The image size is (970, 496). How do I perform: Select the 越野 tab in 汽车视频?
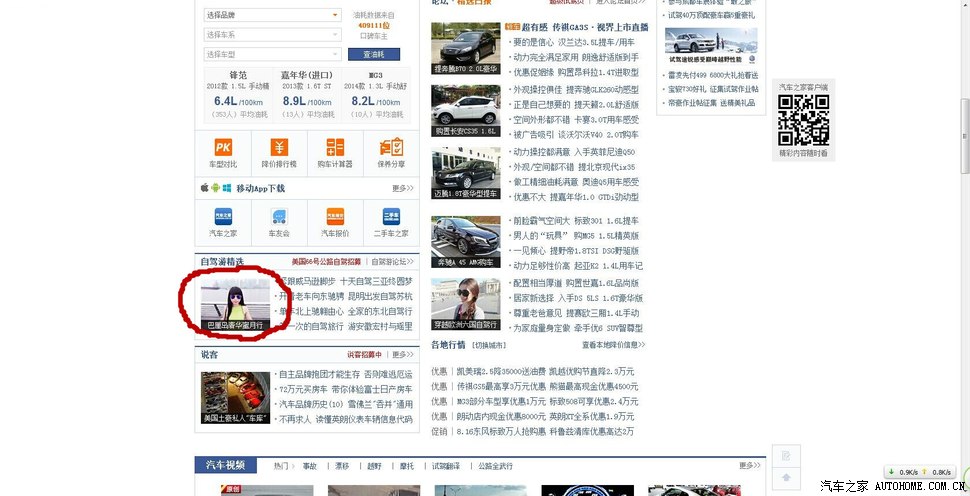[x=374, y=466]
